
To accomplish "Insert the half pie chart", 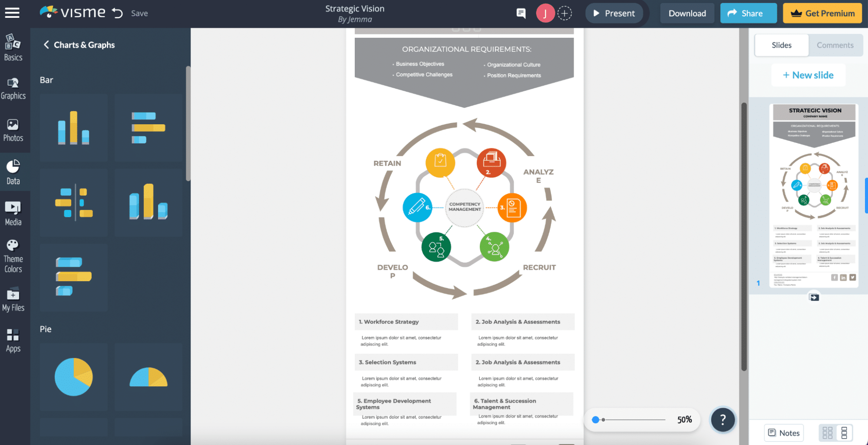I will click(149, 377).
